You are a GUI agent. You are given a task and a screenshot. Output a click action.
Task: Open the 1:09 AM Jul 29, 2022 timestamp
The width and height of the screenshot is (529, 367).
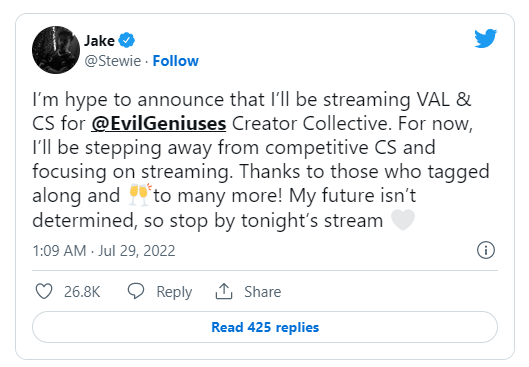point(104,251)
